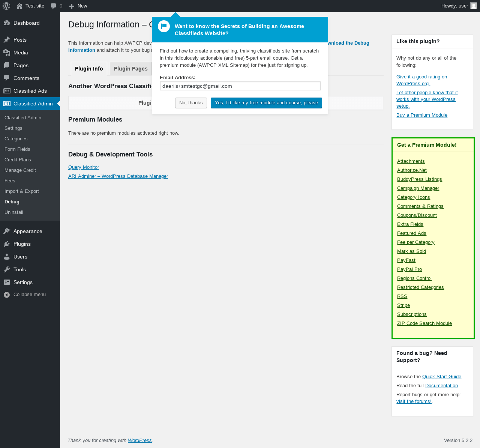Open Form Fields submenu item
This screenshot has width=480, height=448.
tap(17, 149)
